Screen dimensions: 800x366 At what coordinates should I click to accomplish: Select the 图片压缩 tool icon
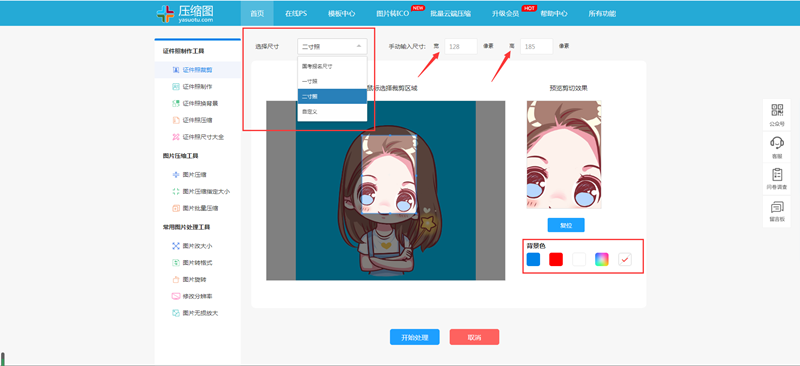tap(176, 175)
